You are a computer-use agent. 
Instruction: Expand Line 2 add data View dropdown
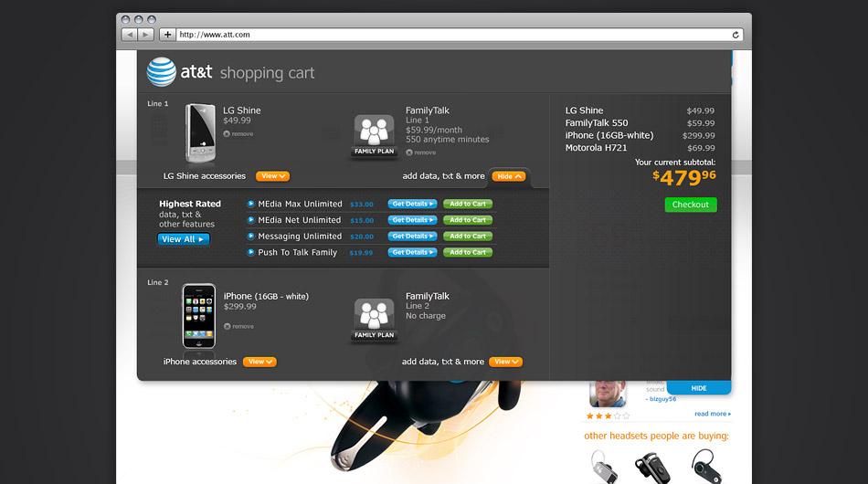[x=505, y=362]
